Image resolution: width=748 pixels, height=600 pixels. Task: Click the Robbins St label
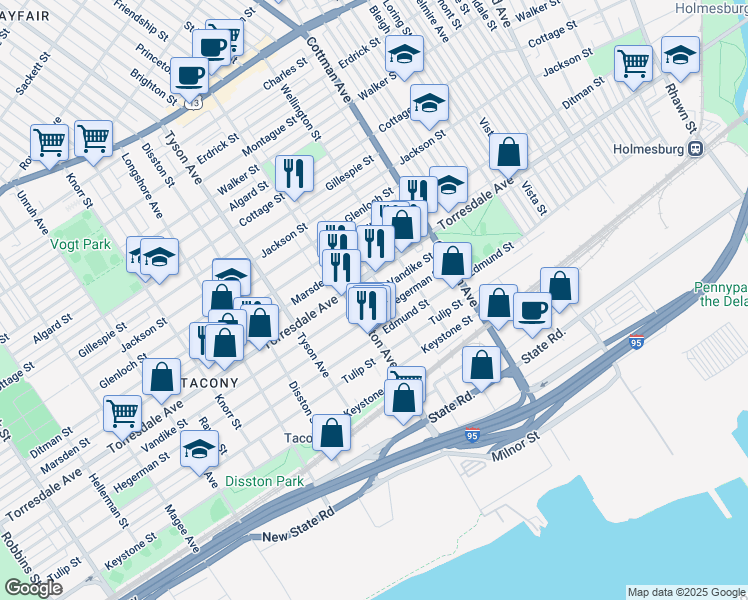pyautogui.click(x=21, y=559)
